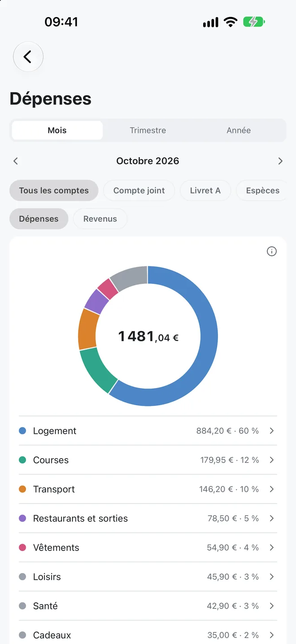Tap the Wi-Fi status icon
The height and width of the screenshot is (644, 296).
click(x=231, y=22)
